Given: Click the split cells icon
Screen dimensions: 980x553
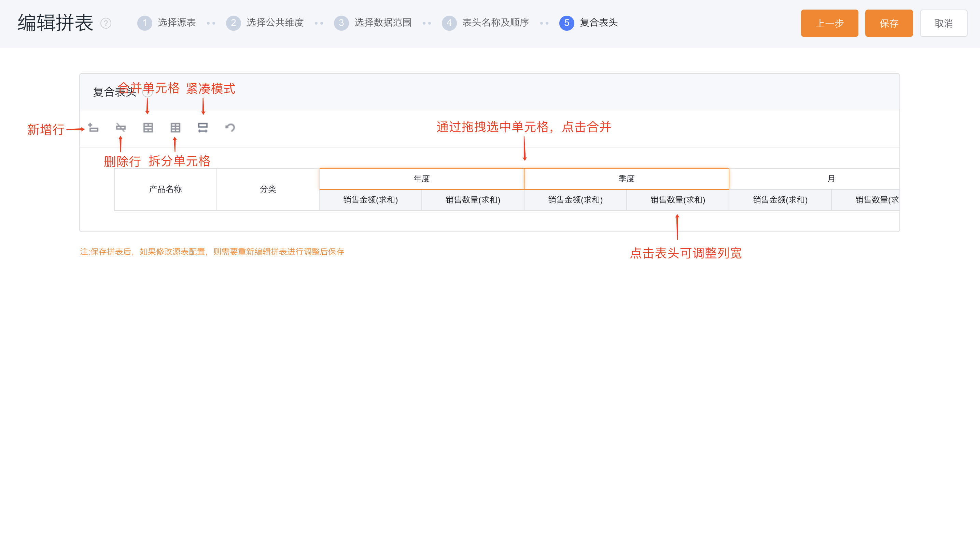Looking at the screenshot, I should click(176, 127).
